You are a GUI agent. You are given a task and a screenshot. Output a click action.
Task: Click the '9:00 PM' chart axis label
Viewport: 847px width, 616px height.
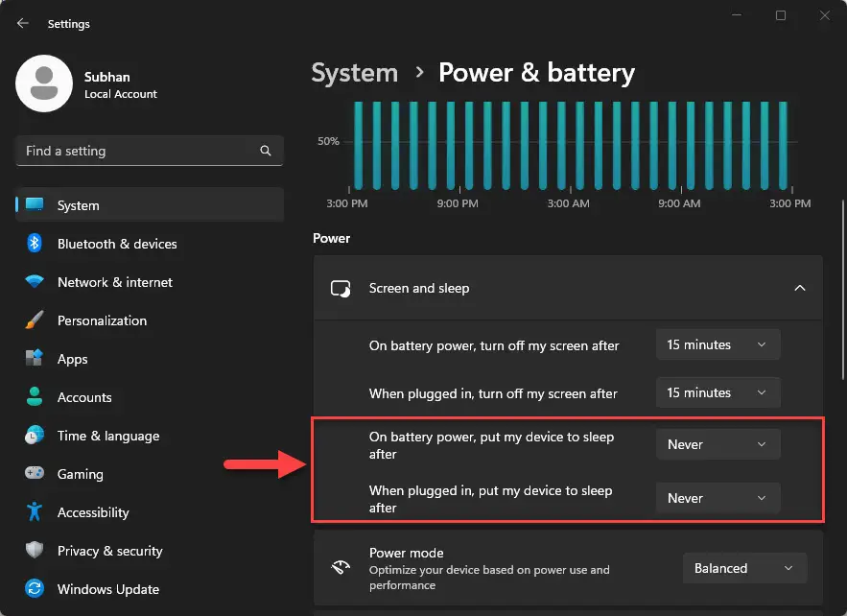point(458,203)
